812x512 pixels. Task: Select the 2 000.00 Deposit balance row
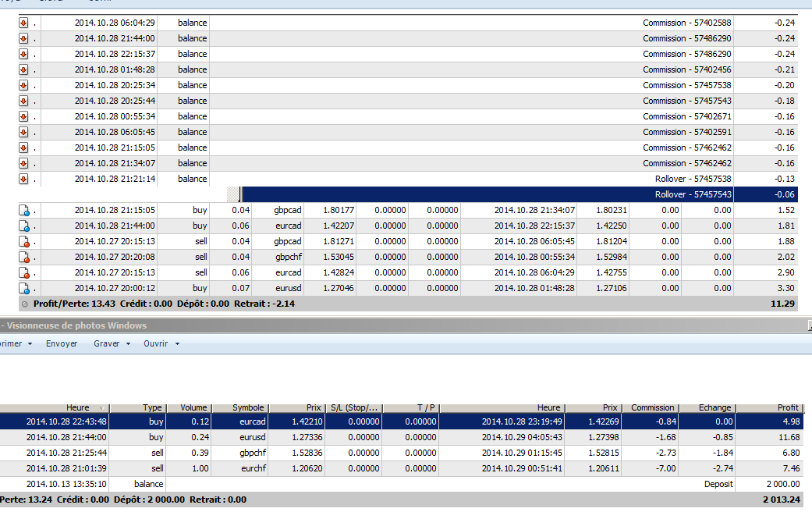390,484
